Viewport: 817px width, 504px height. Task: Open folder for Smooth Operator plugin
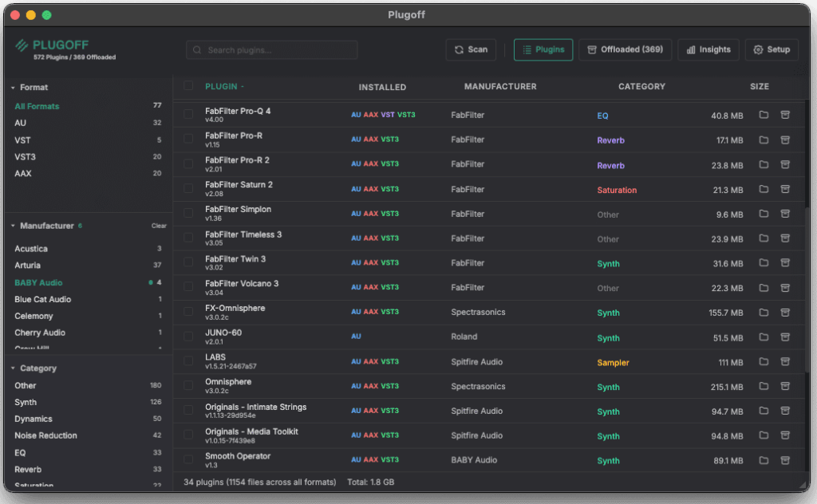coord(764,460)
